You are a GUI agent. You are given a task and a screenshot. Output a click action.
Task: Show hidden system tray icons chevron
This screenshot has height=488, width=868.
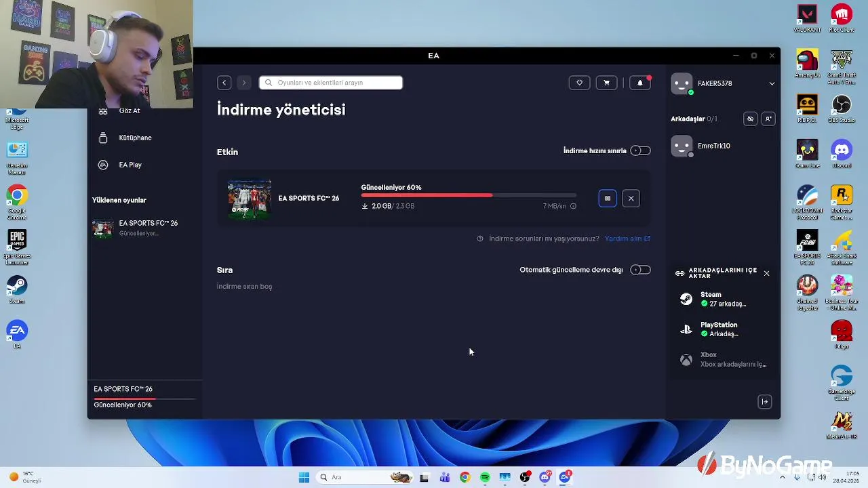tap(782, 477)
